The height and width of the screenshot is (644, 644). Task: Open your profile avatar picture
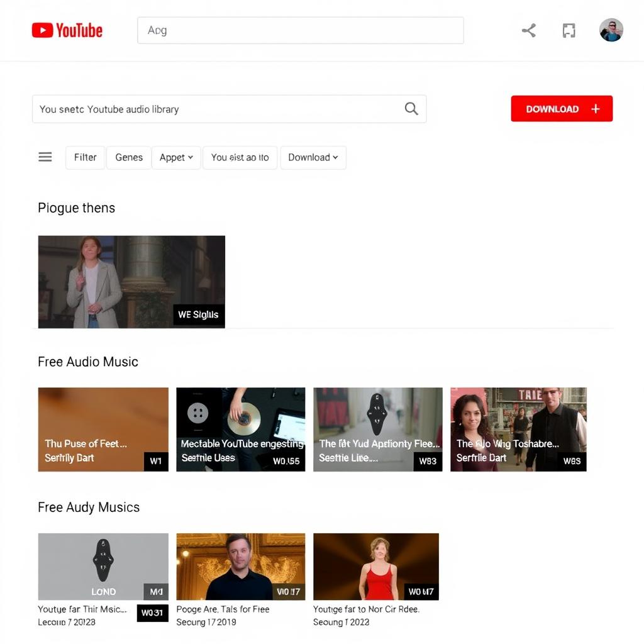click(611, 30)
